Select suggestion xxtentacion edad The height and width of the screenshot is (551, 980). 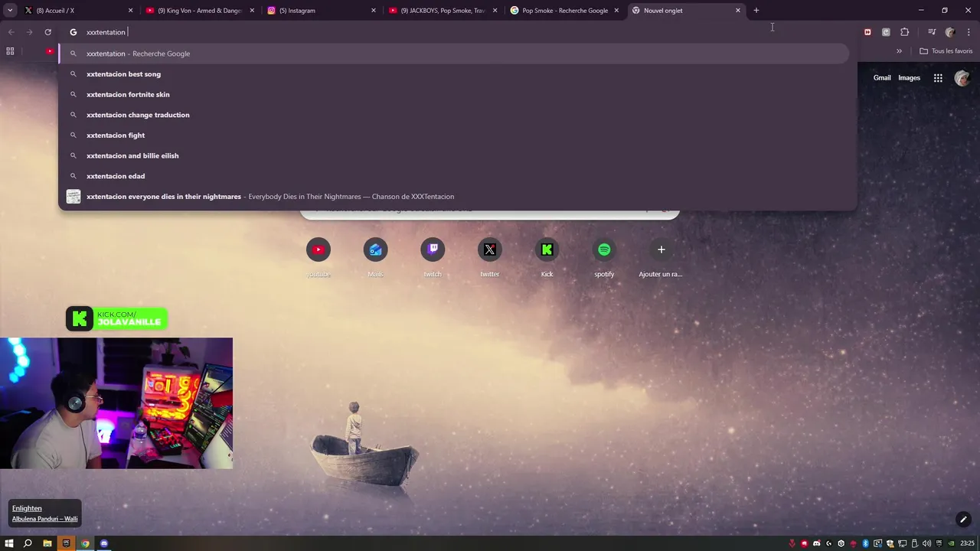click(453, 176)
